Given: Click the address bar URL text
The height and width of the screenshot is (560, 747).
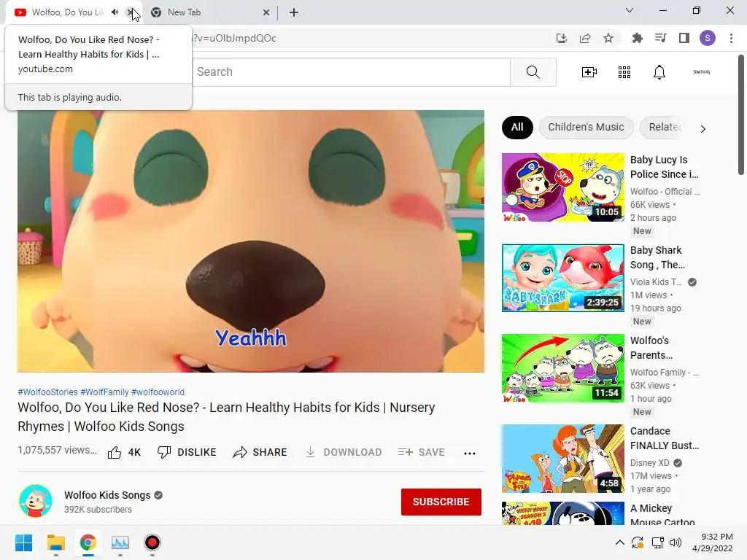Looking at the screenshot, I should point(234,38).
